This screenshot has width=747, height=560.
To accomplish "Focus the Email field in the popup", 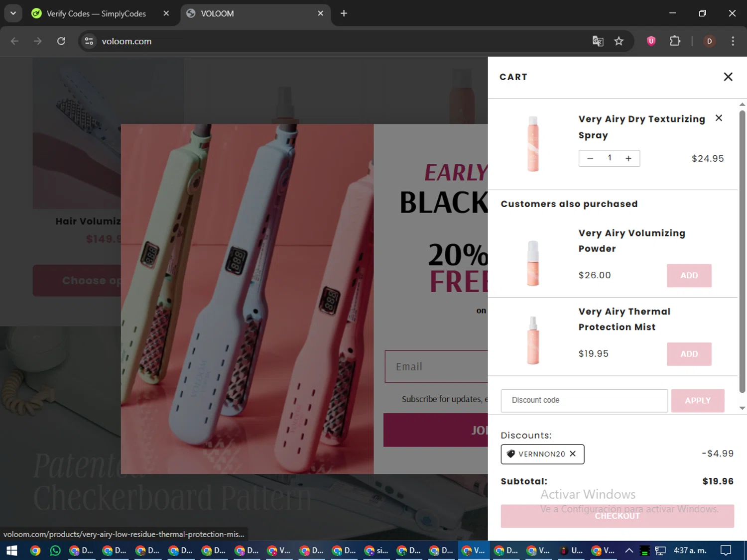I will pyautogui.click(x=436, y=367).
